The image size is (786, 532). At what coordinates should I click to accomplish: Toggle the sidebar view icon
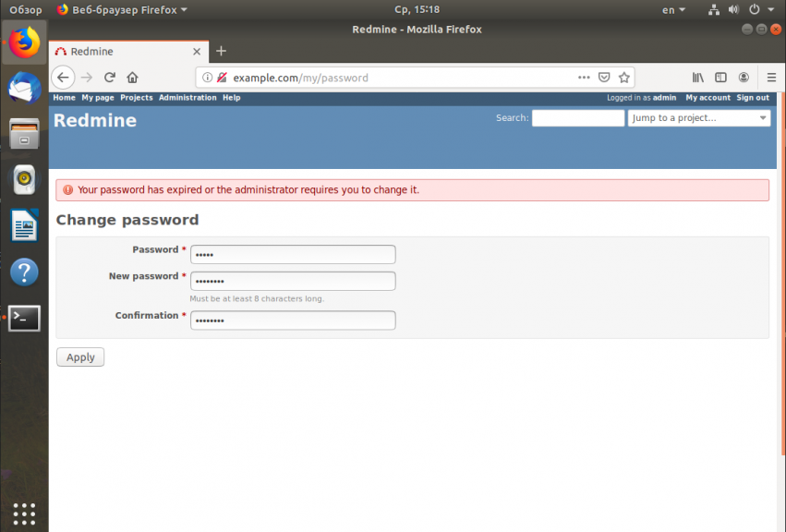tap(720, 78)
